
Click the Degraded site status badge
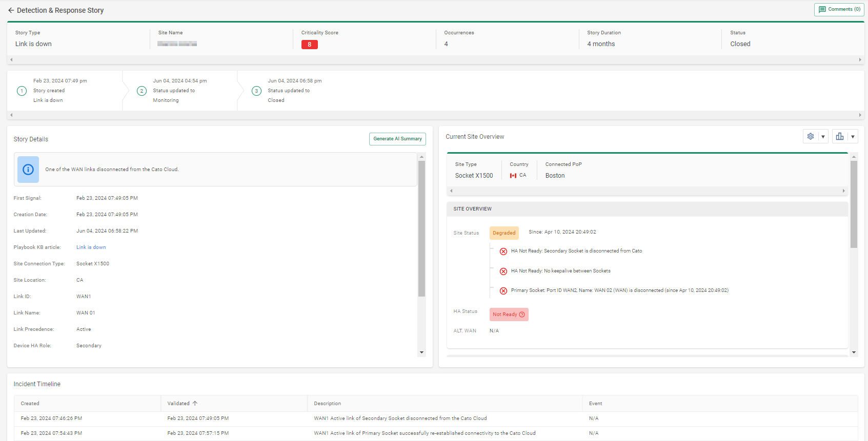tap(504, 233)
